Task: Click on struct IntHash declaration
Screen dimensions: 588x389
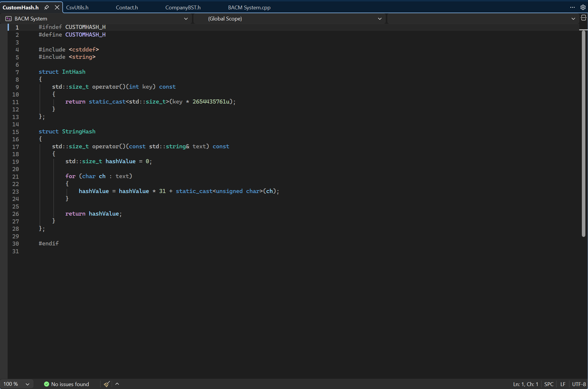Action: click(62, 72)
